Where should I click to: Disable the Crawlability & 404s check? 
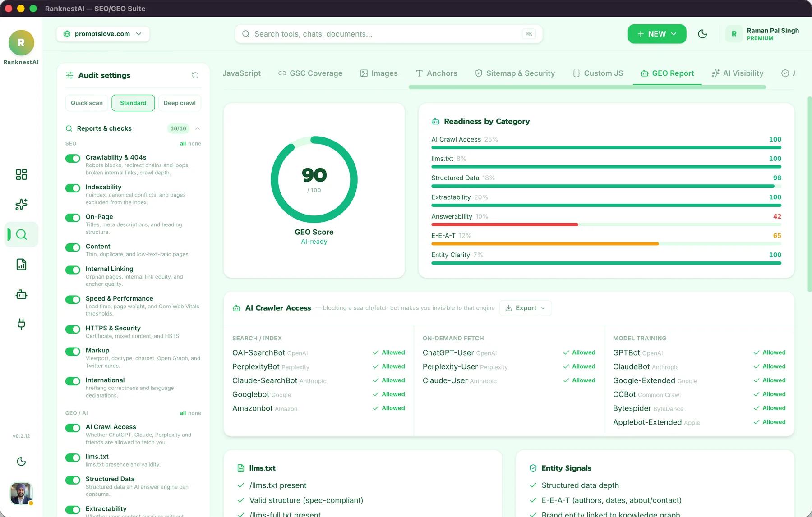(x=73, y=158)
